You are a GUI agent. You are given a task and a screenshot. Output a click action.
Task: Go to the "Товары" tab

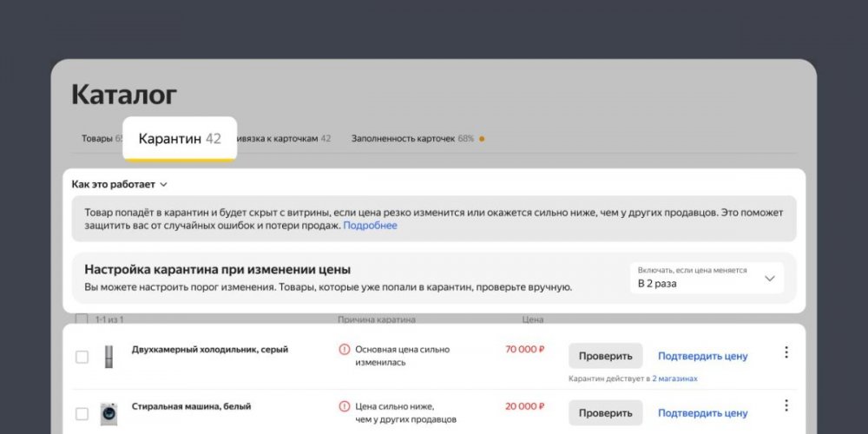coord(97,139)
